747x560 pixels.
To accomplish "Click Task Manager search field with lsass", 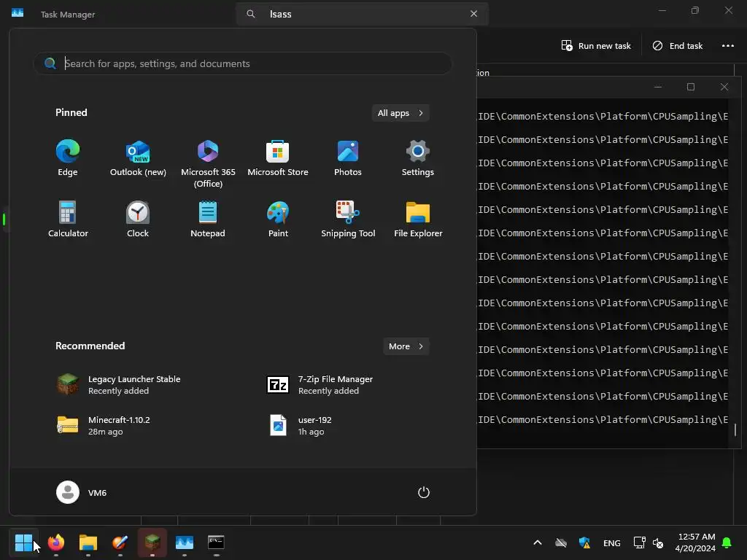I will 362,14.
